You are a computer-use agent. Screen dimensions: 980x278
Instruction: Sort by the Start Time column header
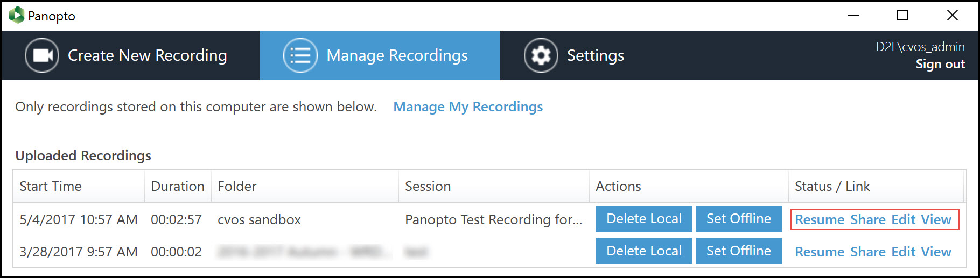[x=51, y=187]
